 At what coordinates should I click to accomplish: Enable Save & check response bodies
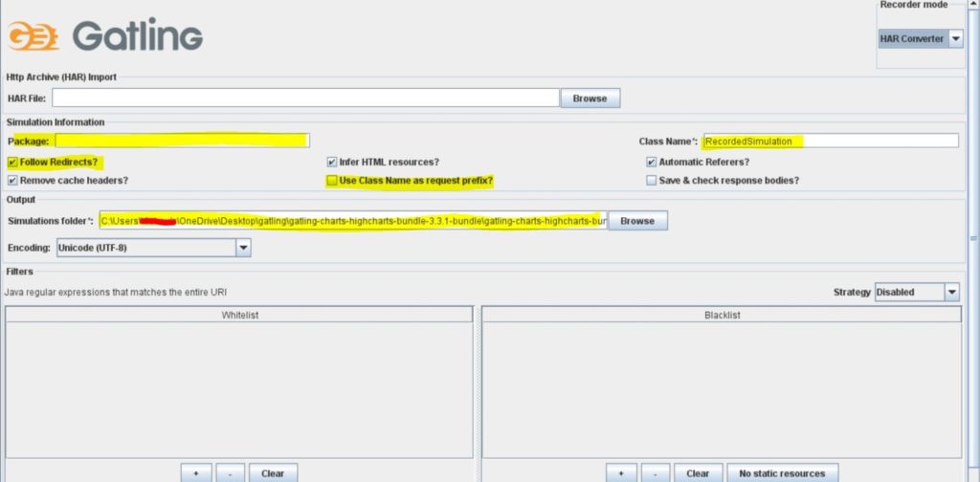[x=652, y=180]
